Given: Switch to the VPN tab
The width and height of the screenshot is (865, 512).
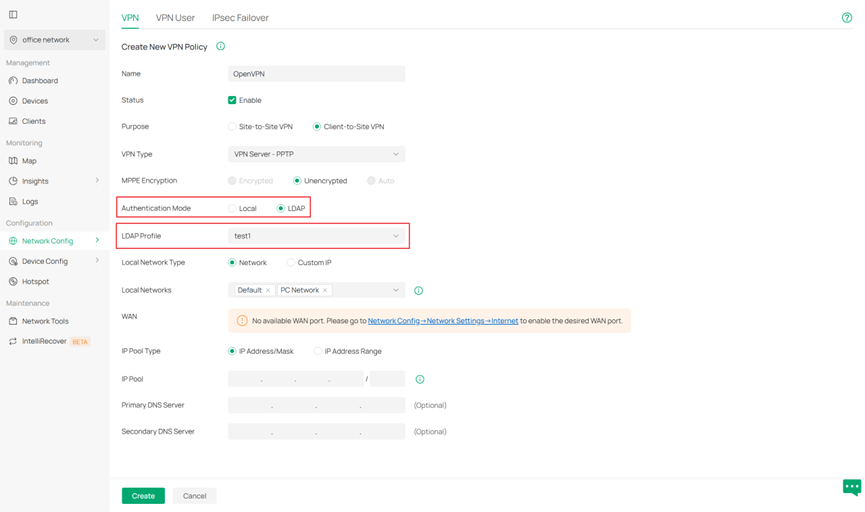Looking at the screenshot, I should point(130,18).
